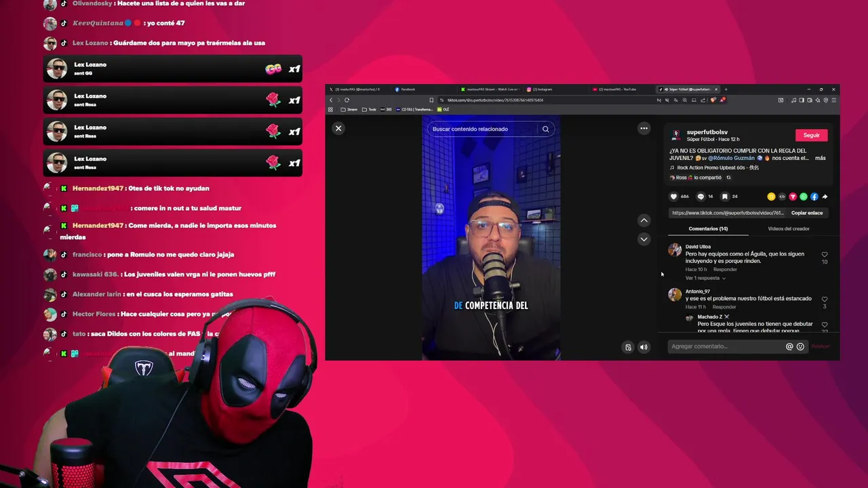The image size is (868, 488).
Task: Reply to David Ulloa's comment
Action: 725,269
